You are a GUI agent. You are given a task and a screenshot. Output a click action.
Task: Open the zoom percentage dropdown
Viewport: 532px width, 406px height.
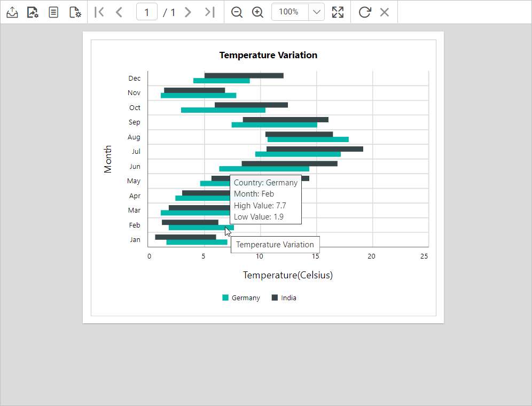point(317,12)
